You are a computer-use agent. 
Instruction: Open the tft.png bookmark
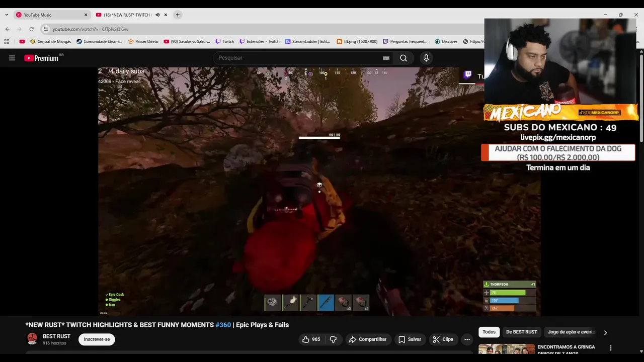[x=357, y=42]
